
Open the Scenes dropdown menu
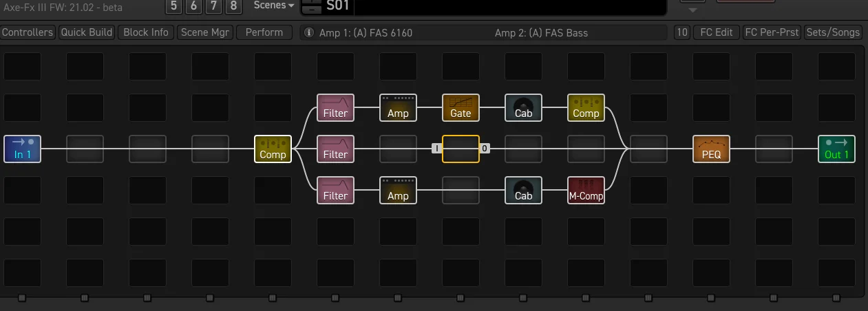click(x=273, y=6)
